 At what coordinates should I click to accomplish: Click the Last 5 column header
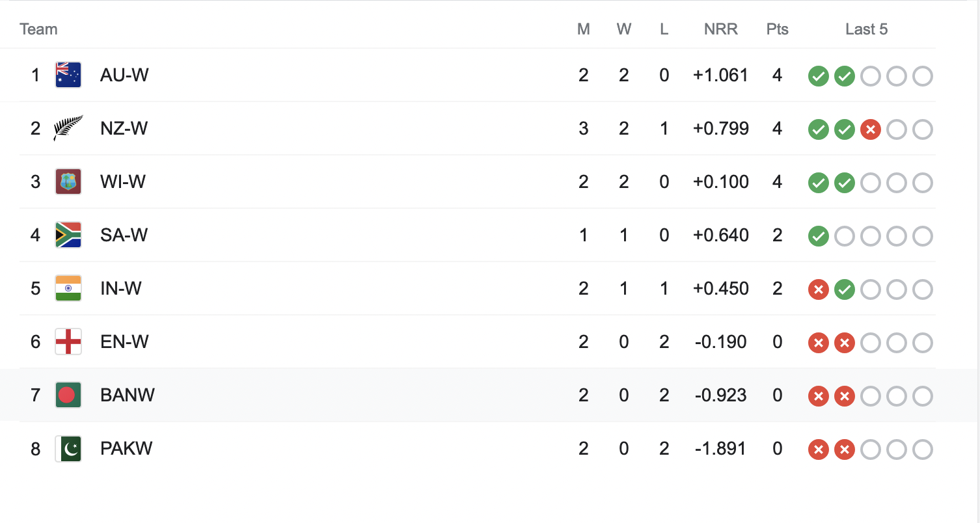(866, 29)
